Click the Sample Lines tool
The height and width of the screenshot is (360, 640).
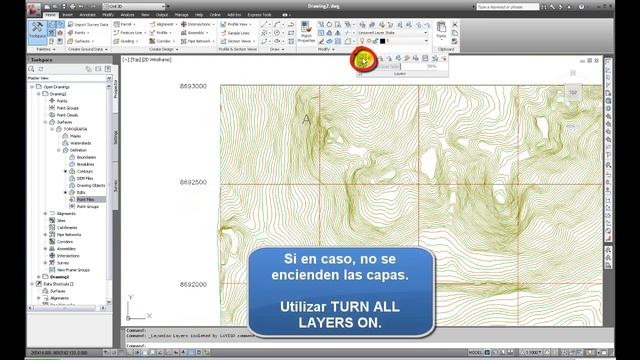pyautogui.click(x=235, y=33)
